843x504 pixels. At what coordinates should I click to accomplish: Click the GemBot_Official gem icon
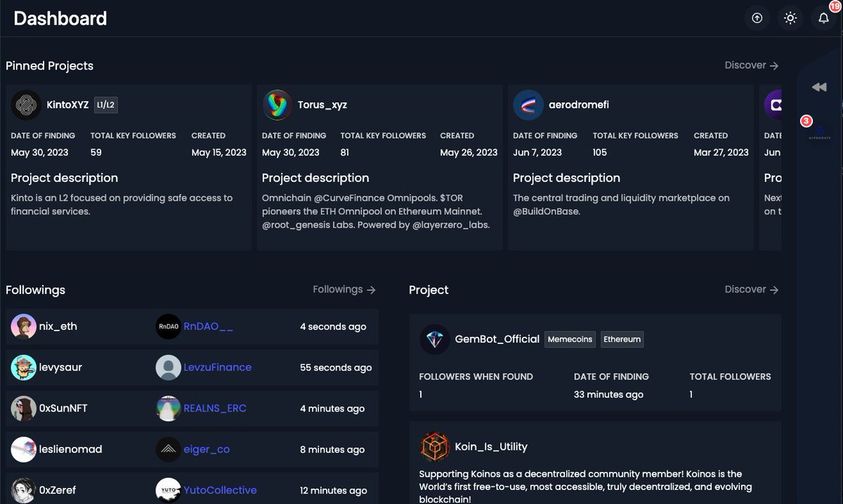[435, 339]
